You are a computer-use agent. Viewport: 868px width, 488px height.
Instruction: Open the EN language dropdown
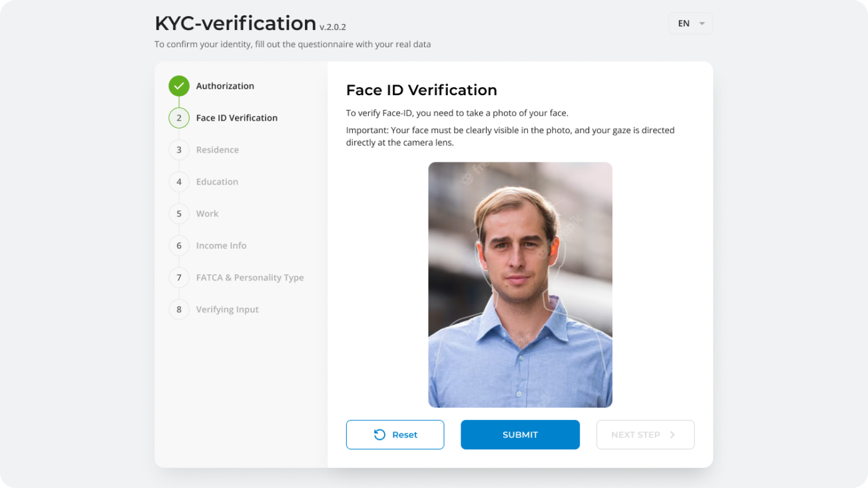click(x=690, y=23)
